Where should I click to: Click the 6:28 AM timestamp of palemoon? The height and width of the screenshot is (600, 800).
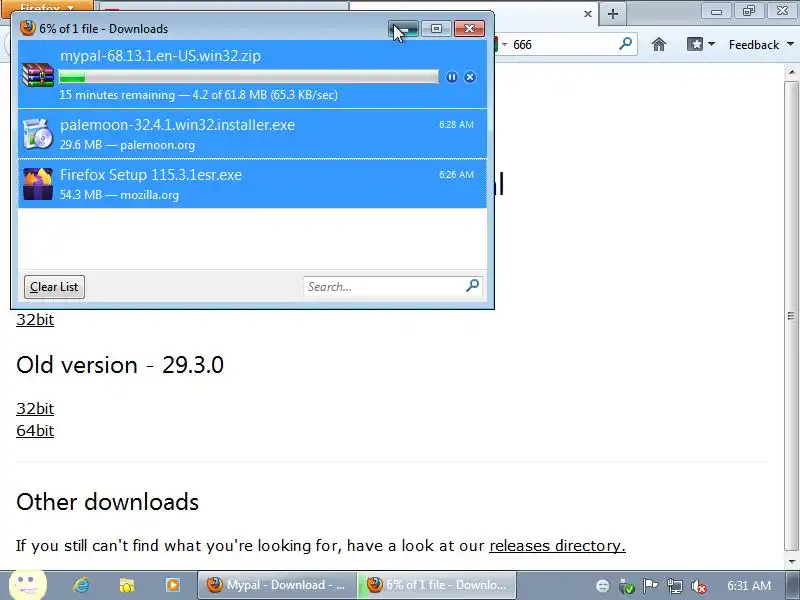[456, 124]
